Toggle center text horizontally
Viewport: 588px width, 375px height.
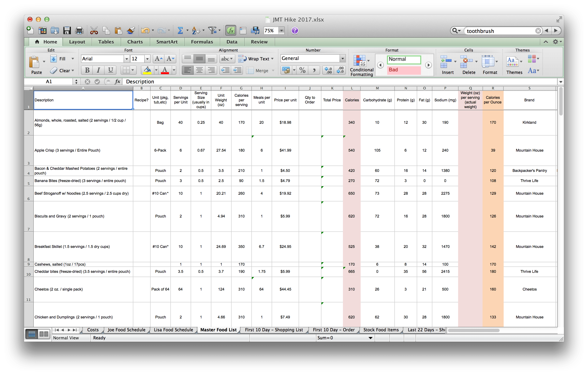pyautogui.click(x=199, y=70)
